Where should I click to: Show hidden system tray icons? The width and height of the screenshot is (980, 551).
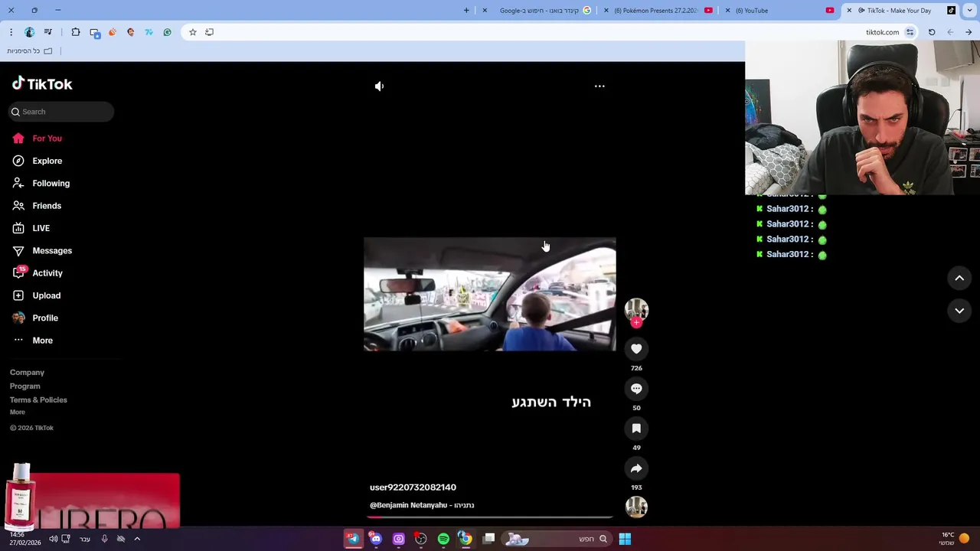click(137, 540)
